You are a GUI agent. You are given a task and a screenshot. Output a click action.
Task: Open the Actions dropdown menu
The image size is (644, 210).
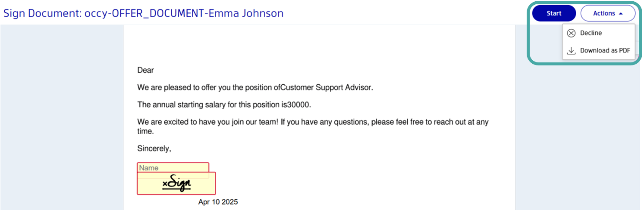tap(607, 13)
